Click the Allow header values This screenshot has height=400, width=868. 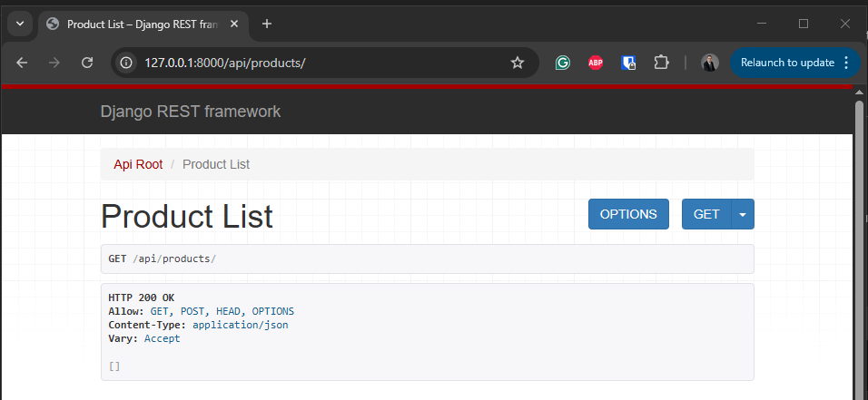[222, 311]
